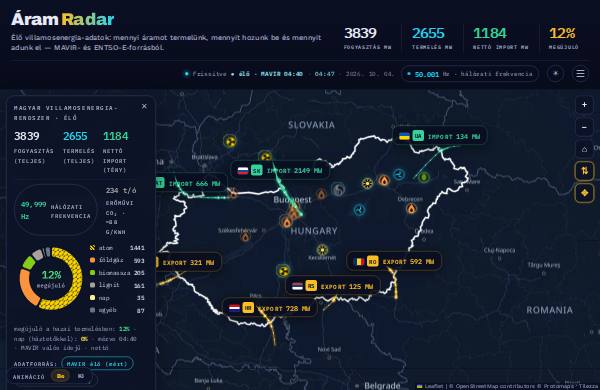Close the Magyar villamosenergia-rendszer panel
Screen dimensions: 600x390
pos(144,106)
